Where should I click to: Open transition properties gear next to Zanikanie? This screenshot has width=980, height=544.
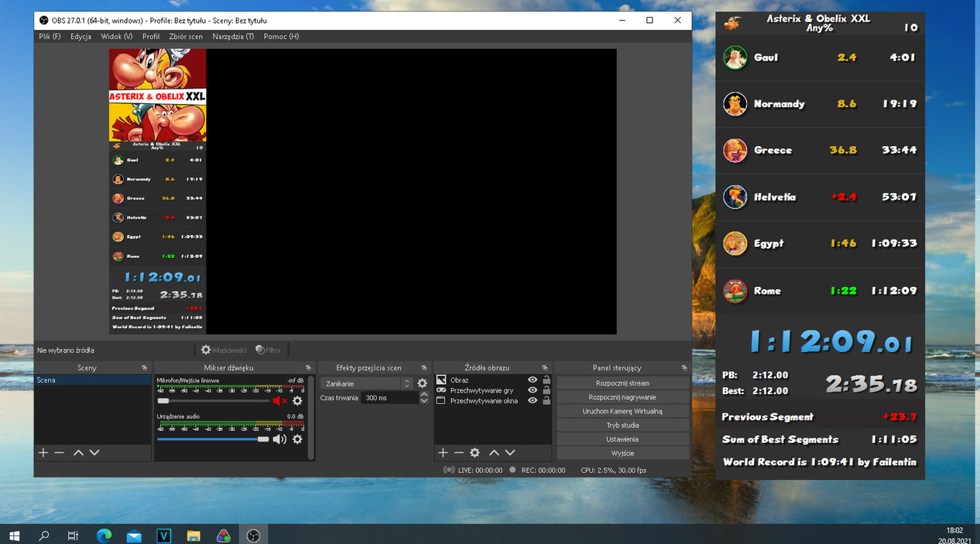coord(422,383)
